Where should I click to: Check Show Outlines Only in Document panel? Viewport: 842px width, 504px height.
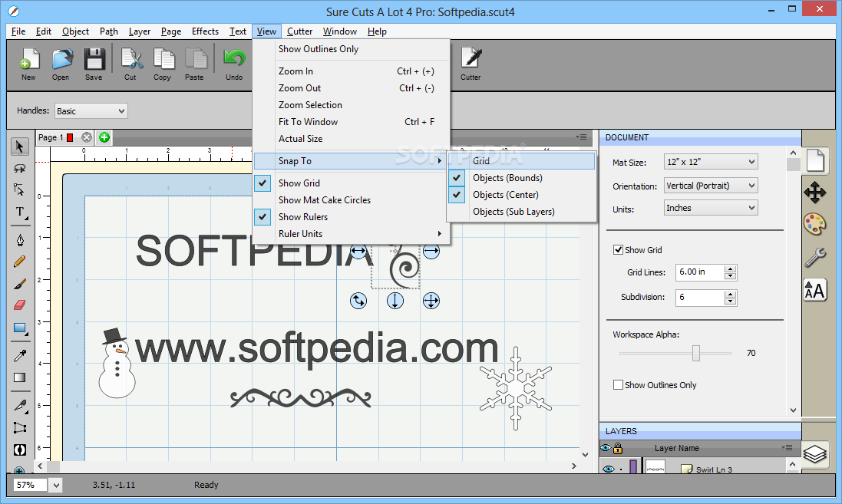pos(618,385)
